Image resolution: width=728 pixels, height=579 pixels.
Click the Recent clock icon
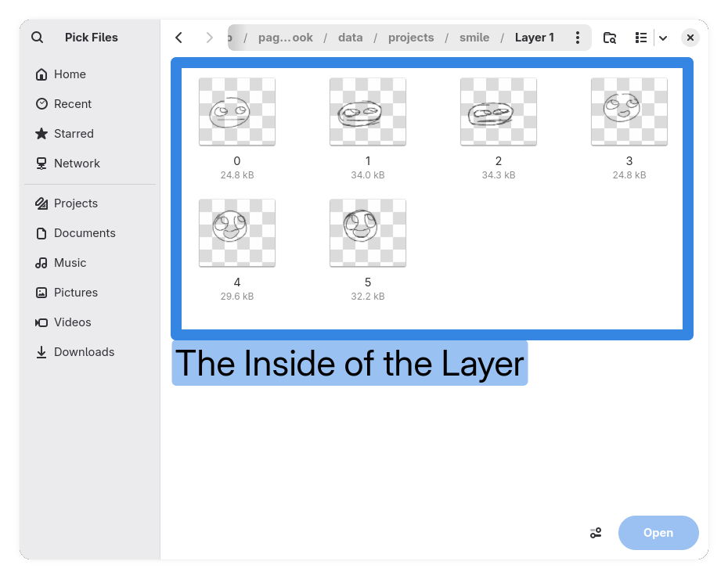pyautogui.click(x=41, y=104)
